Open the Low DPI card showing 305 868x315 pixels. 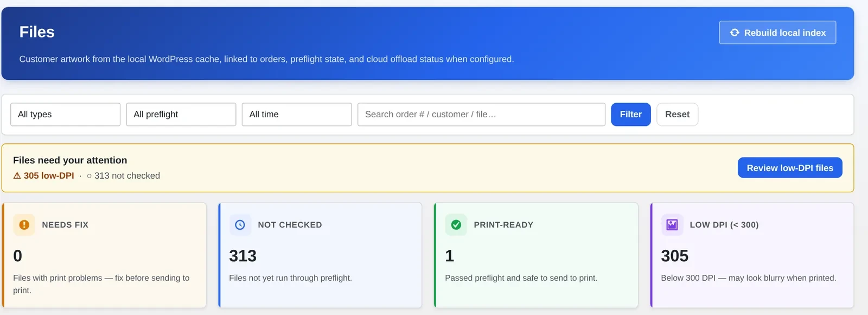(x=752, y=255)
